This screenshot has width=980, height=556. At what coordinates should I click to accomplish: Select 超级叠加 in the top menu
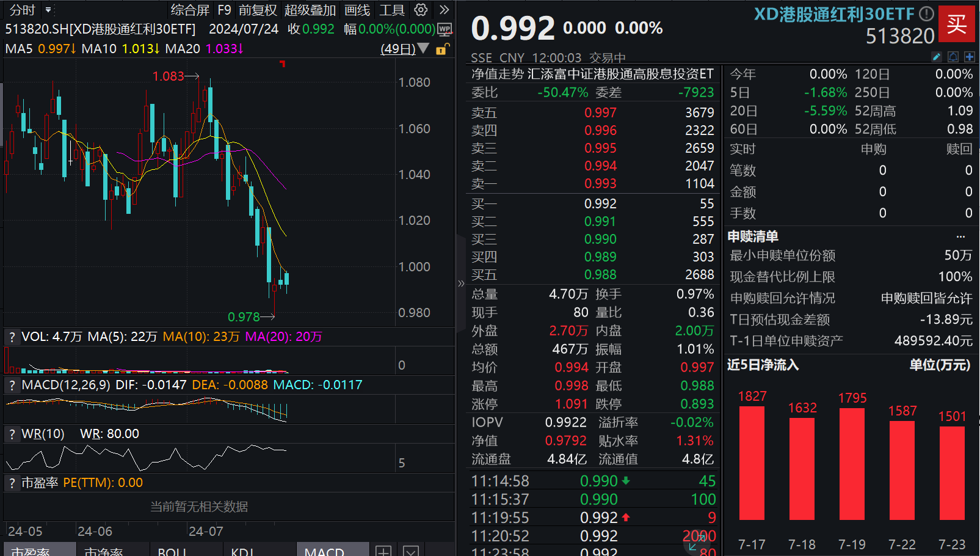[310, 10]
